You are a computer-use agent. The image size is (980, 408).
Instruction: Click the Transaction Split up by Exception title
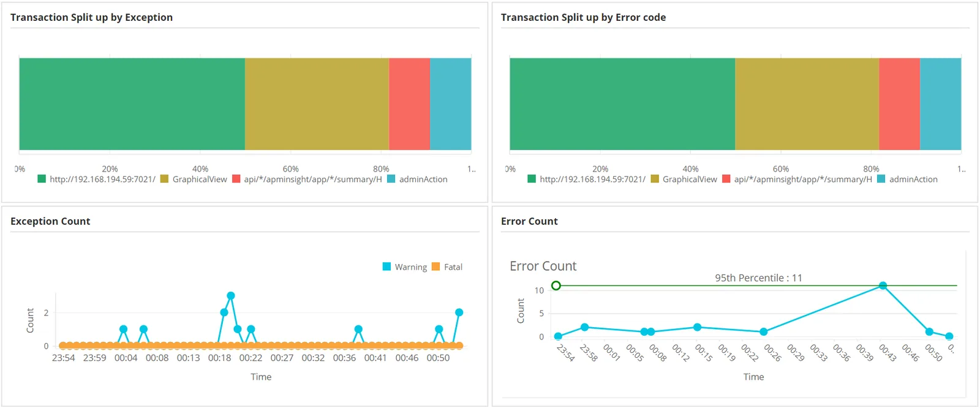pos(91,17)
